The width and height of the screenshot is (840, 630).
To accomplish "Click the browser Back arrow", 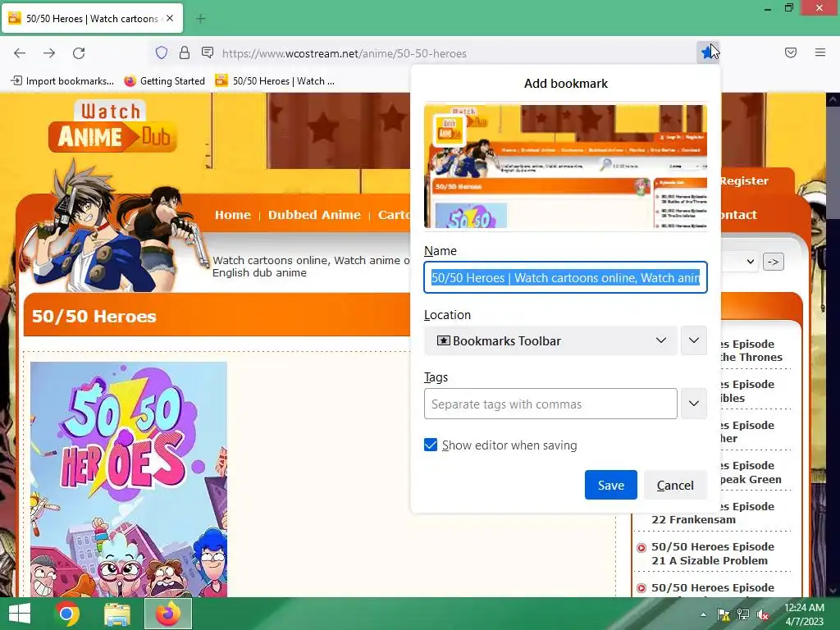I will [20, 53].
